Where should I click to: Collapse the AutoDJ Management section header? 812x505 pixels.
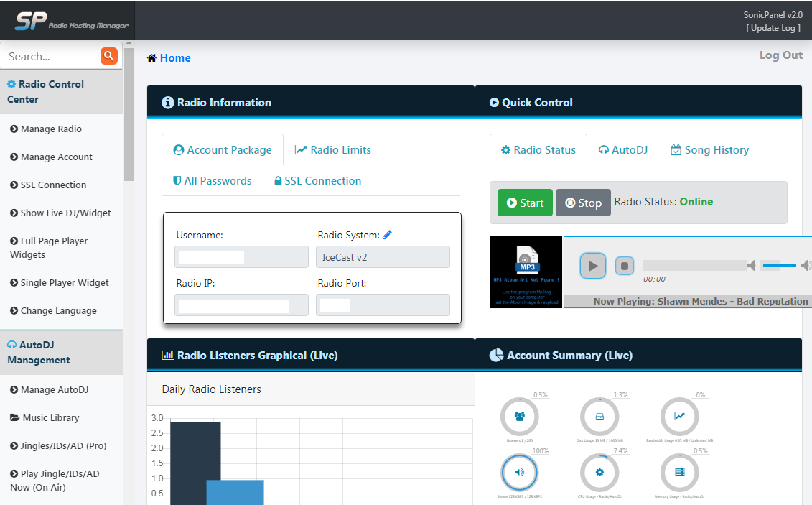61,352
